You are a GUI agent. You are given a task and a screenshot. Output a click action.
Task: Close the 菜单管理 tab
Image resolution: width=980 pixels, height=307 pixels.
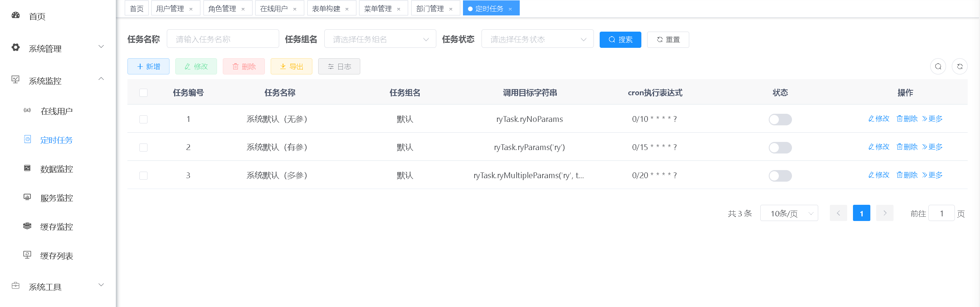tap(398, 9)
